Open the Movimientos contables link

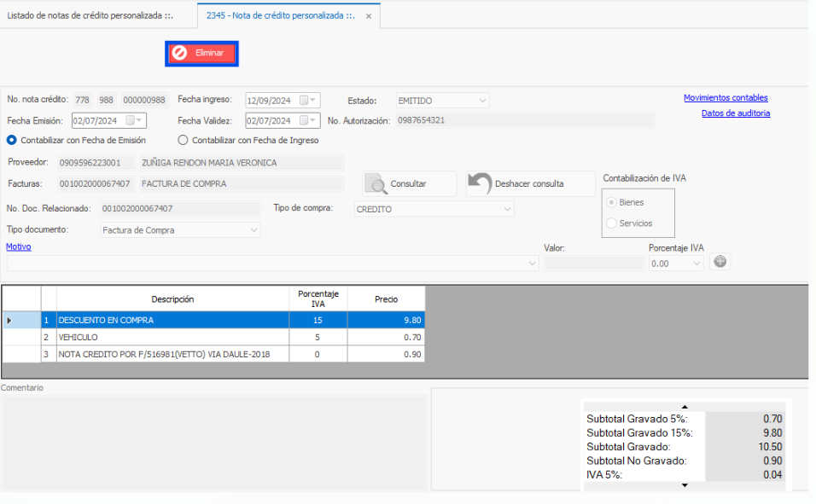coord(726,98)
